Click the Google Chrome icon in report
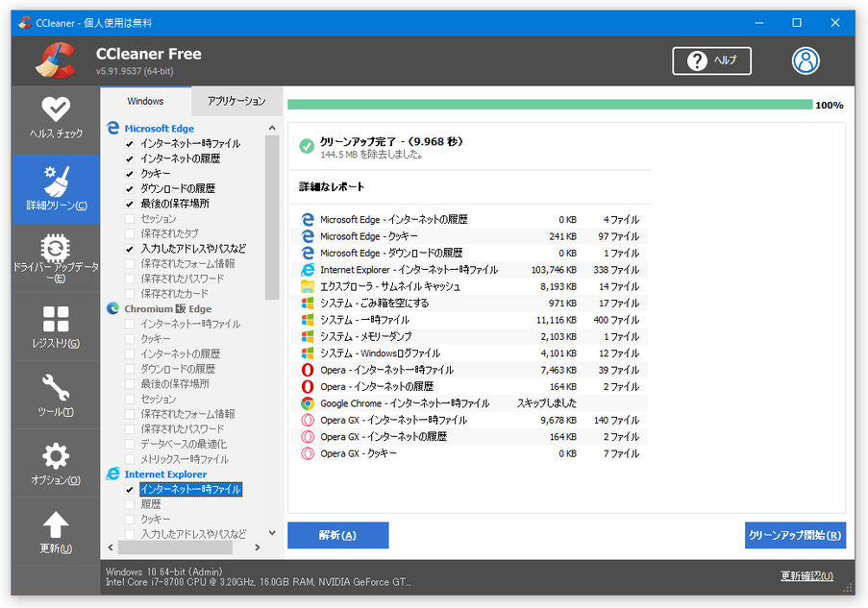Image resolution: width=868 pixels, height=608 pixels. 308,403
